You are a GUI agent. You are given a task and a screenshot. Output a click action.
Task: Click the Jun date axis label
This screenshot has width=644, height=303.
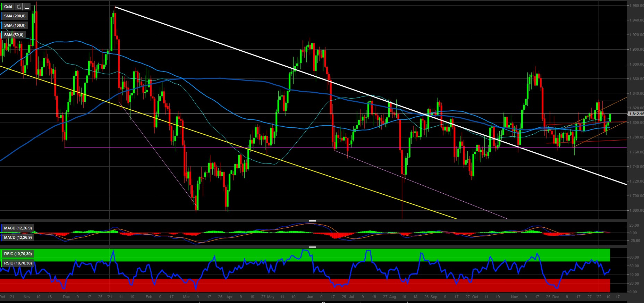(310, 297)
